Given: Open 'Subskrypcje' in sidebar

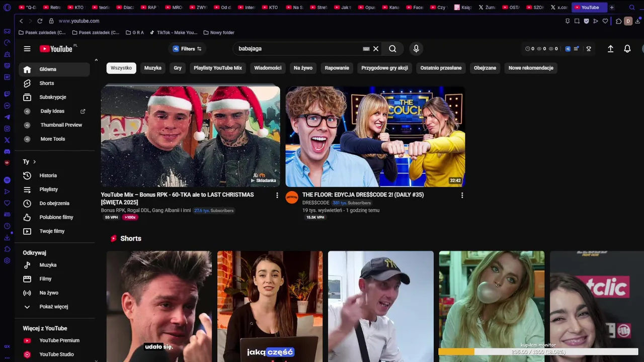Looking at the screenshot, I should coord(54,97).
